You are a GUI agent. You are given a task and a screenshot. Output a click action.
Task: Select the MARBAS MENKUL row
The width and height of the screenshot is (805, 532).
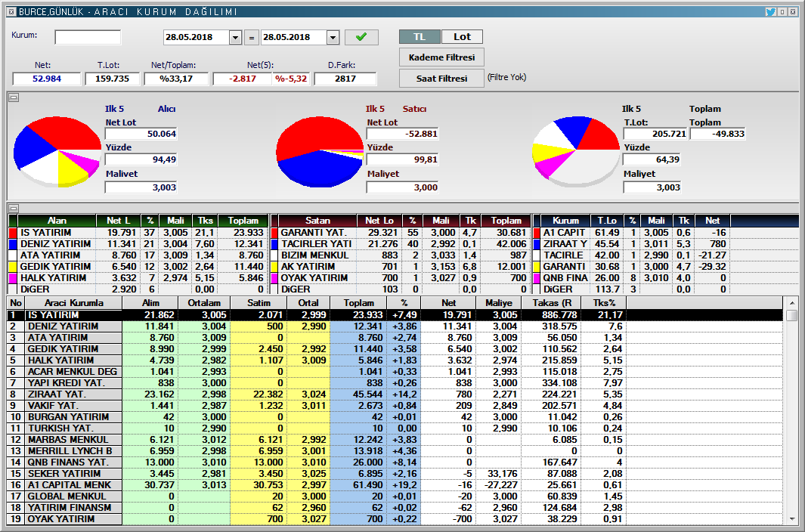click(395, 439)
